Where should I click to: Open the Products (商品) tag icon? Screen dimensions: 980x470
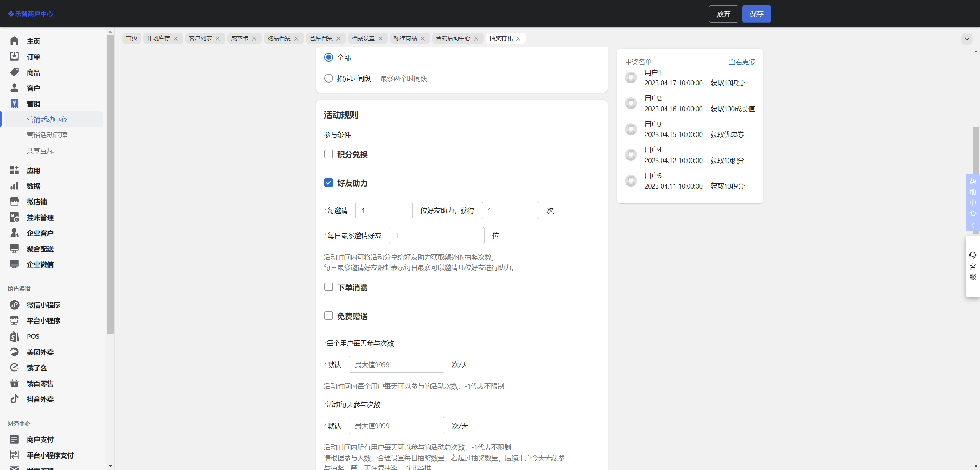(x=14, y=72)
